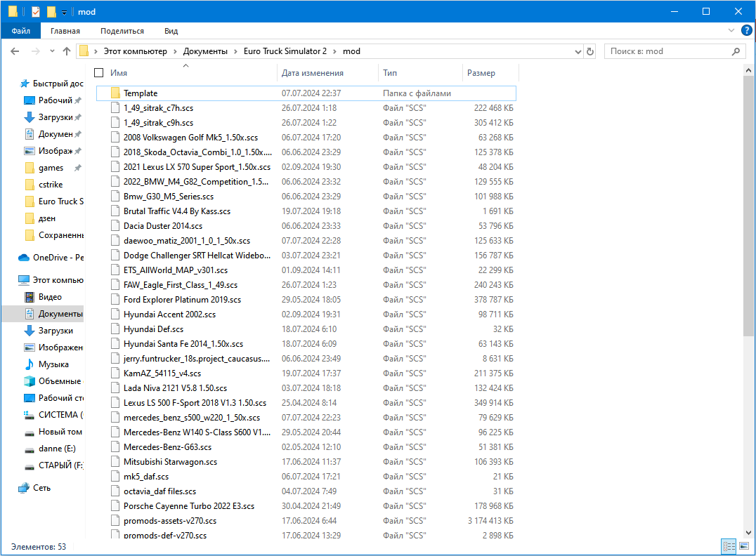Click the scroll up arrow of file list
756x556 pixels.
(748, 70)
